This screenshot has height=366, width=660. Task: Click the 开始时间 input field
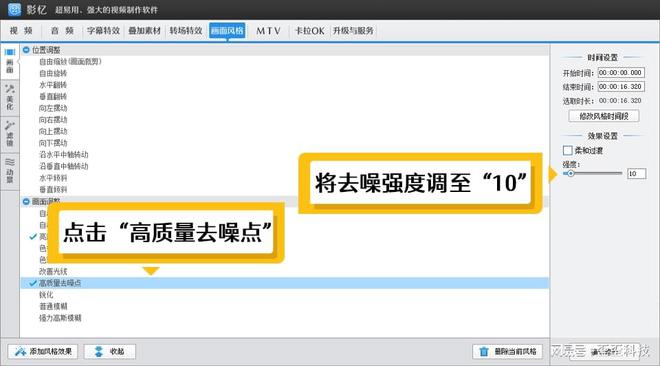(x=621, y=73)
